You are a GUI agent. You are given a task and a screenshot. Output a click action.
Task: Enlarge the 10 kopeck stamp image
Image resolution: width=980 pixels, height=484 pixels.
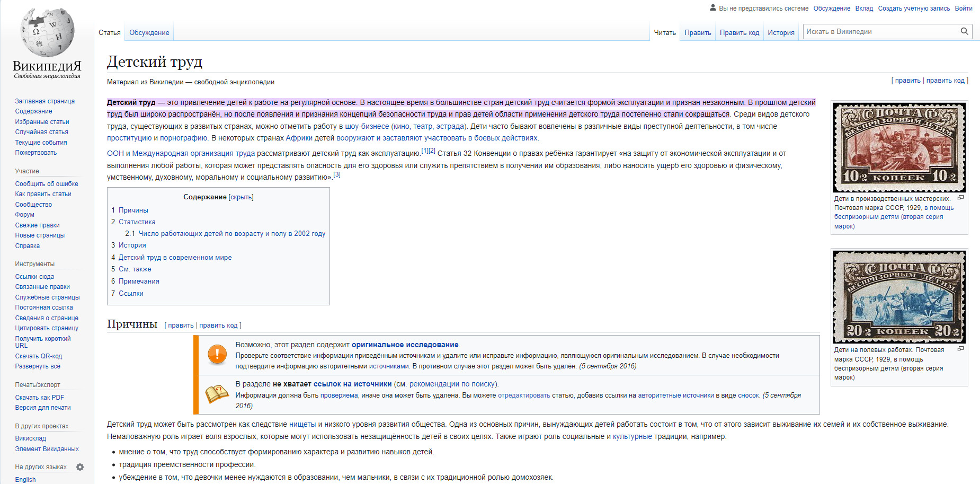[x=960, y=198]
